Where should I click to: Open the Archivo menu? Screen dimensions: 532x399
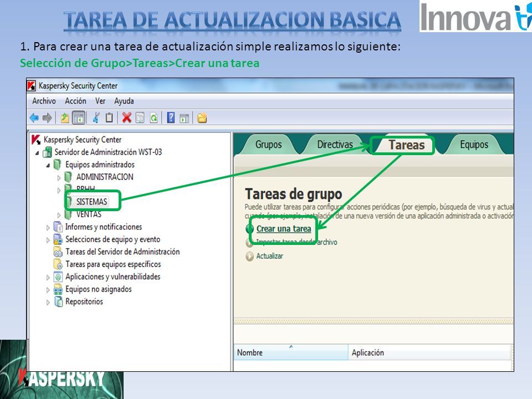(44, 101)
